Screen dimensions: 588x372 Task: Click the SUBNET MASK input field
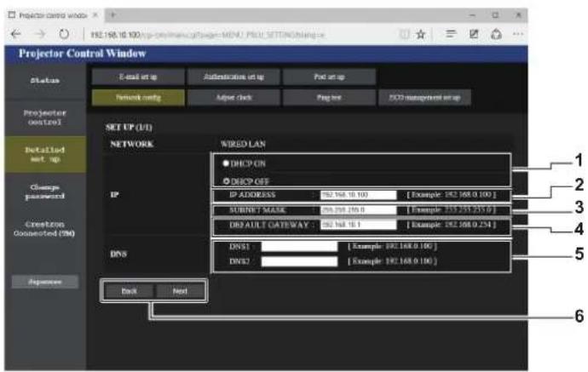pos(358,209)
